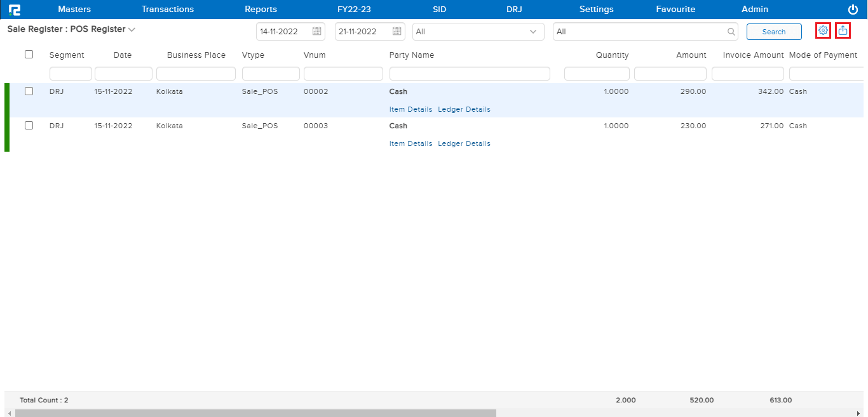Open the 'All' combo box dropdown
868x417 pixels.
point(532,32)
